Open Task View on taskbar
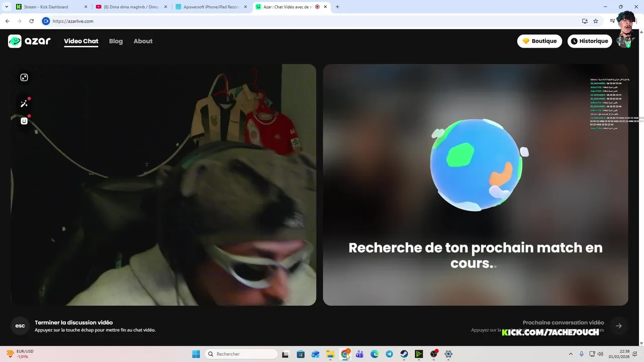 [x=285, y=354]
